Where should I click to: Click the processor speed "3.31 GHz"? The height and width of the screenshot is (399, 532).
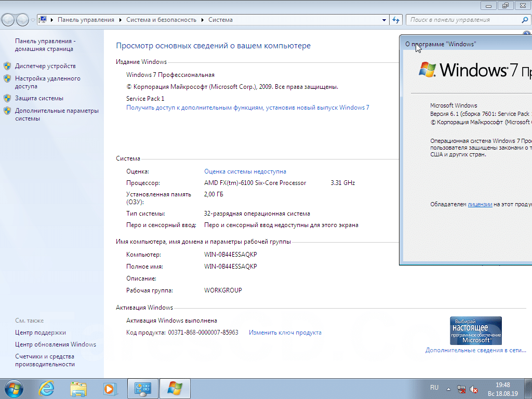343,183
